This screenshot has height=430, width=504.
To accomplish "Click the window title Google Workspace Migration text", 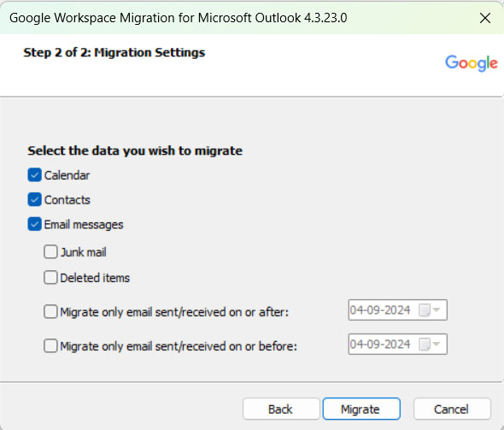I will (x=178, y=18).
